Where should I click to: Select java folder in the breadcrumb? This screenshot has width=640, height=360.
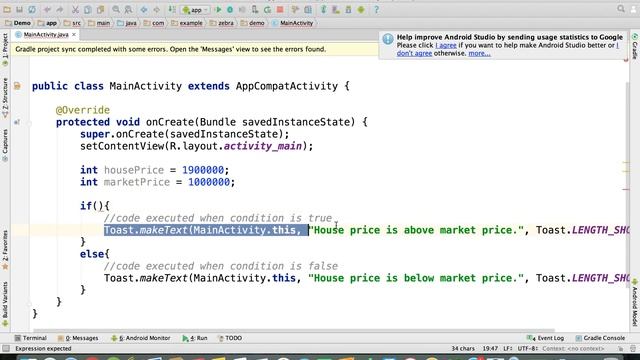pos(127,23)
